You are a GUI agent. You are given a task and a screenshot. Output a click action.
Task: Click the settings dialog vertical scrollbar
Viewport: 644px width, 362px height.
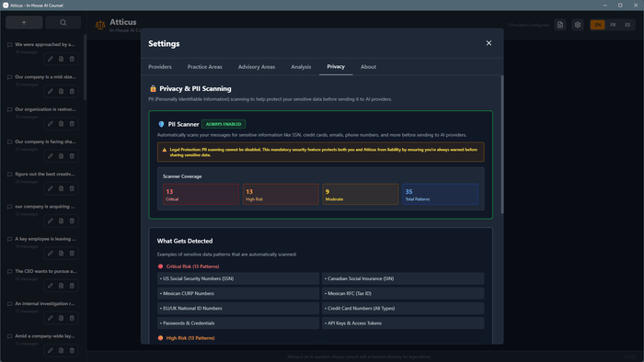tap(501, 144)
